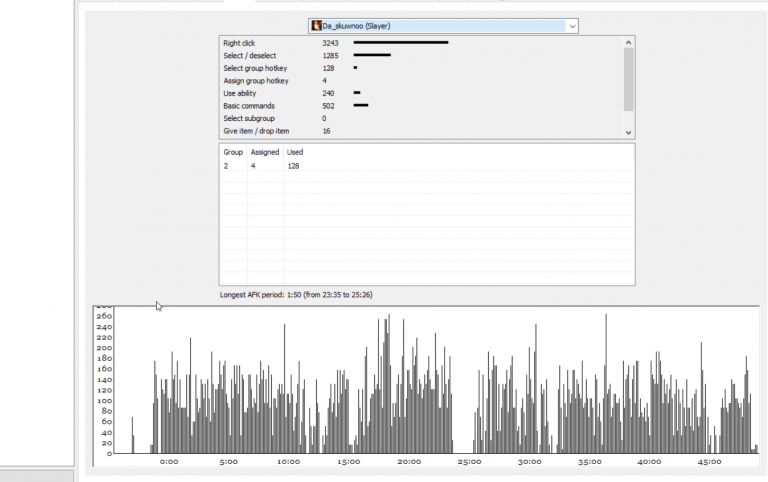Select the Basic commands row
768x482 pixels.
tap(421, 106)
